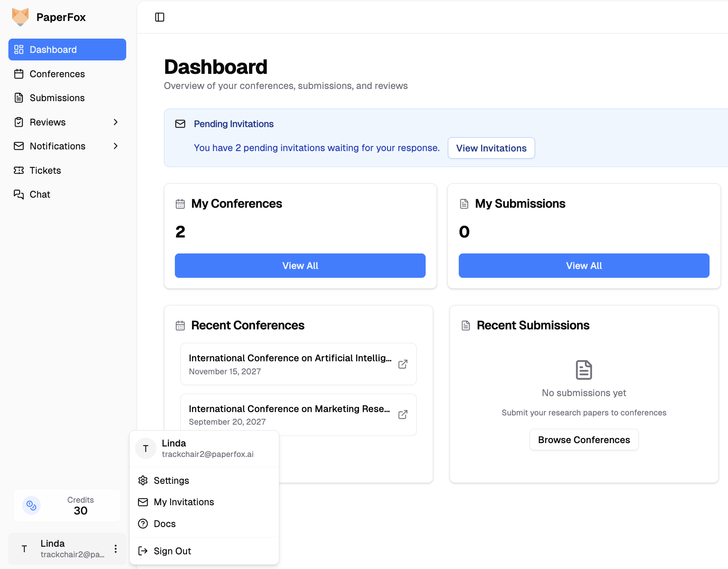Click the Chat bubbles icon in sidebar
Viewport: 728px width, 569px height.
19,194
